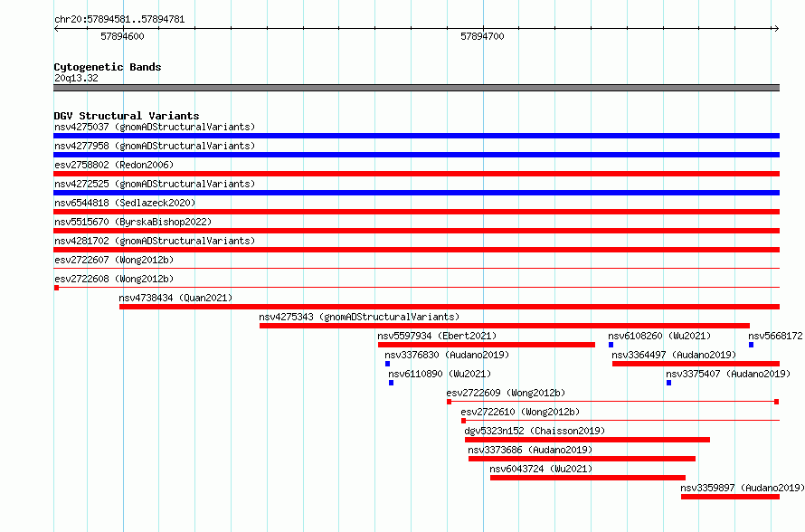Click the red left endpoint square of esv2722608
Viewport: 805px width, 532px height.
point(56,288)
